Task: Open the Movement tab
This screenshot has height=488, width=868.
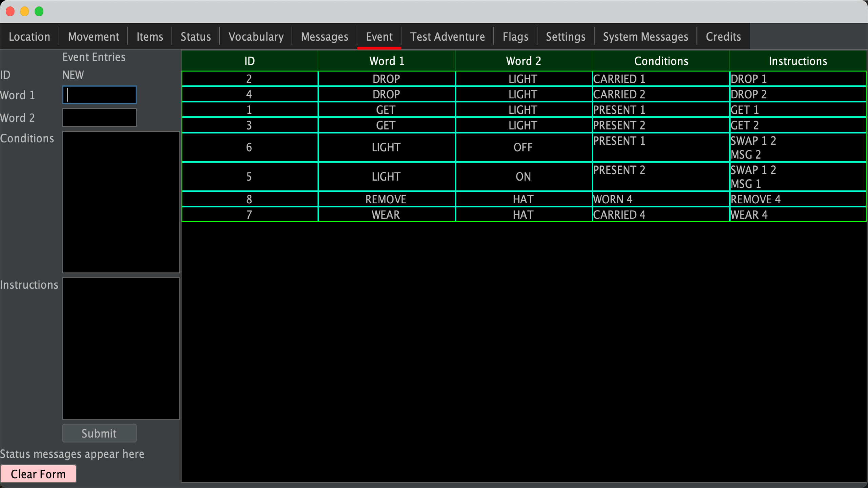Action: pos(93,36)
